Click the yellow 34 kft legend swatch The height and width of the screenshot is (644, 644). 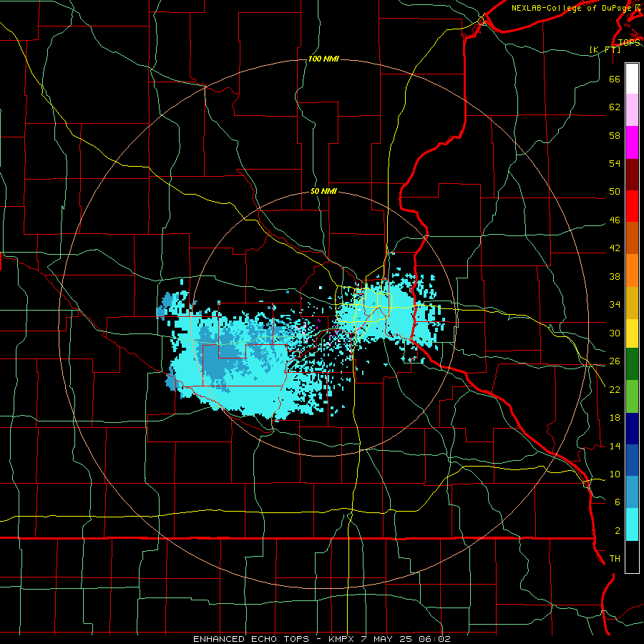pos(632,333)
